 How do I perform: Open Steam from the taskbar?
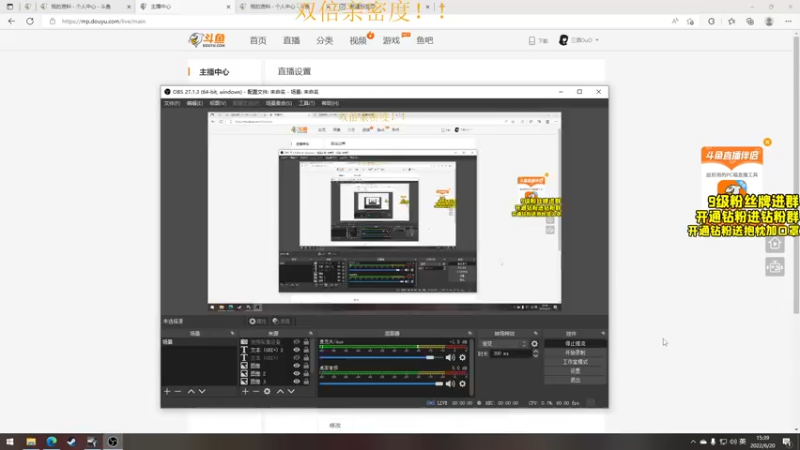[x=71, y=441]
